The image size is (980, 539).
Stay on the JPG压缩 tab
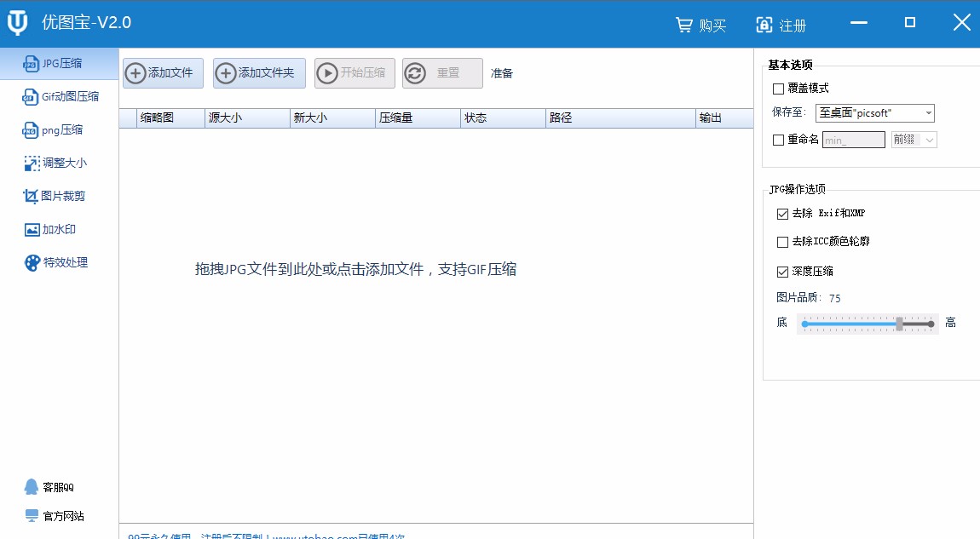(x=60, y=62)
